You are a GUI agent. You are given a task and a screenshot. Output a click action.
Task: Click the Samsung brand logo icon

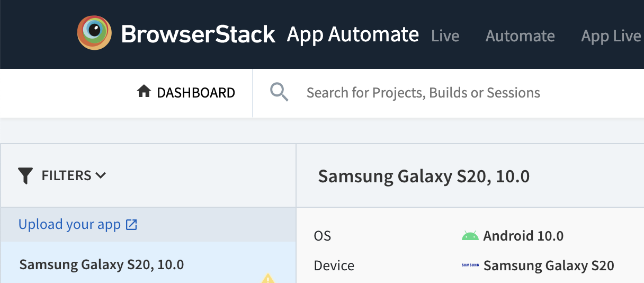(470, 265)
